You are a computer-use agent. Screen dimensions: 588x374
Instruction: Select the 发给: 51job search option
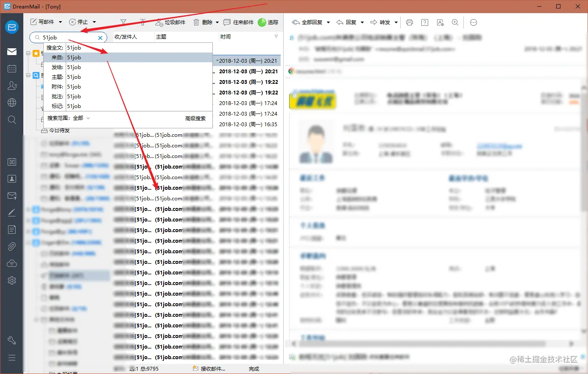tap(128, 67)
